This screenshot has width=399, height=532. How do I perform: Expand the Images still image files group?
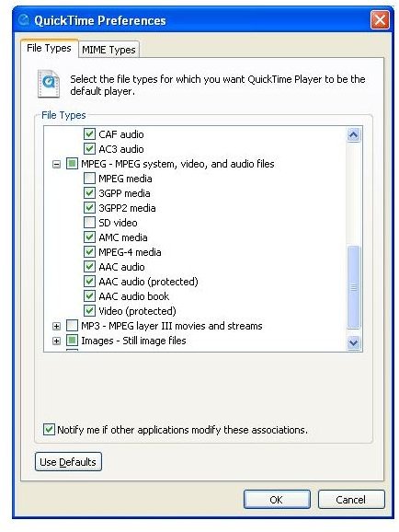57,341
